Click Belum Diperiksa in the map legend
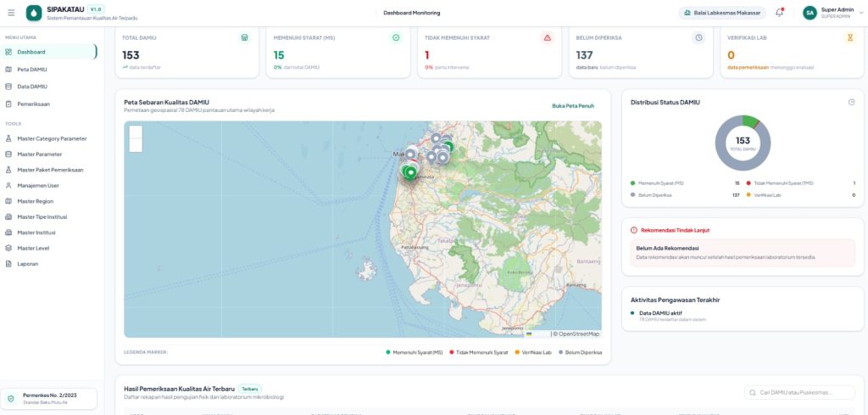Viewport: 868px width, 415px height. tap(580, 352)
